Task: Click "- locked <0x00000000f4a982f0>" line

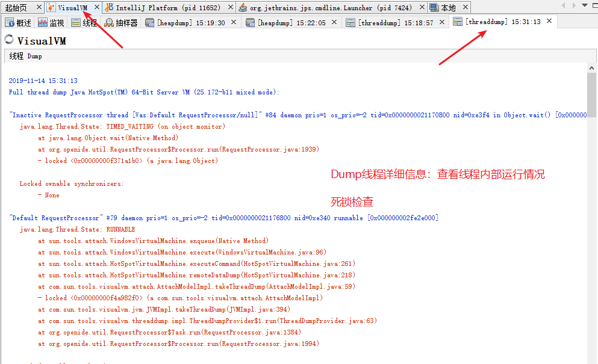Action: (x=181, y=298)
